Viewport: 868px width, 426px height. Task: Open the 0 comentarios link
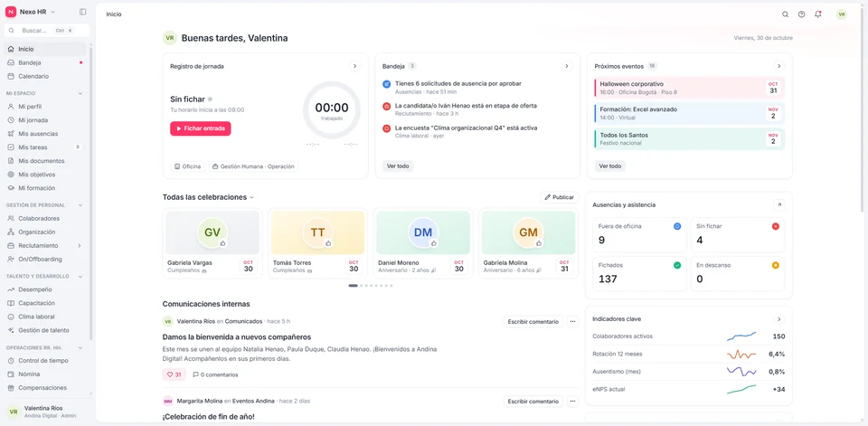[x=215, y=374]
